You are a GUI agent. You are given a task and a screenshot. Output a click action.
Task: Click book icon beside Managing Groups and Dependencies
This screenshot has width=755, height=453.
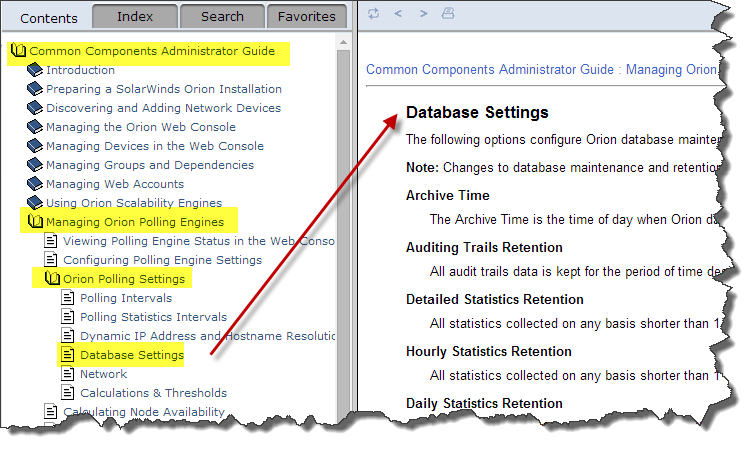[x=35, y=165]
